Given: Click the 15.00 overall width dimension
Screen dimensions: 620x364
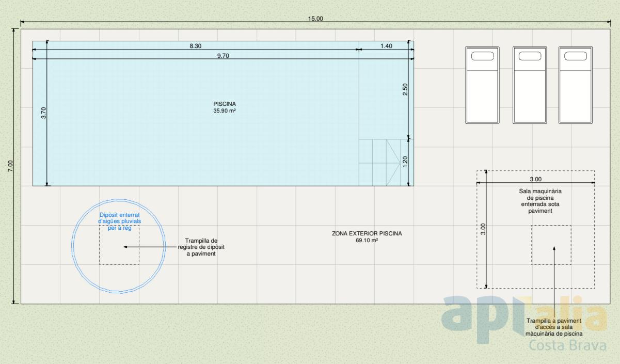Looking at the screenshot, I should pyautogui.click(x=315, y=19).
